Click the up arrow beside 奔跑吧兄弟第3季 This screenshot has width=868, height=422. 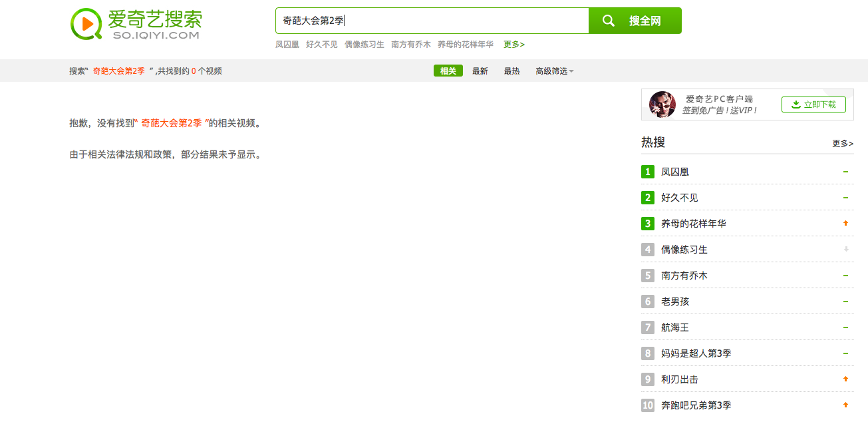(x=845, y=405)
